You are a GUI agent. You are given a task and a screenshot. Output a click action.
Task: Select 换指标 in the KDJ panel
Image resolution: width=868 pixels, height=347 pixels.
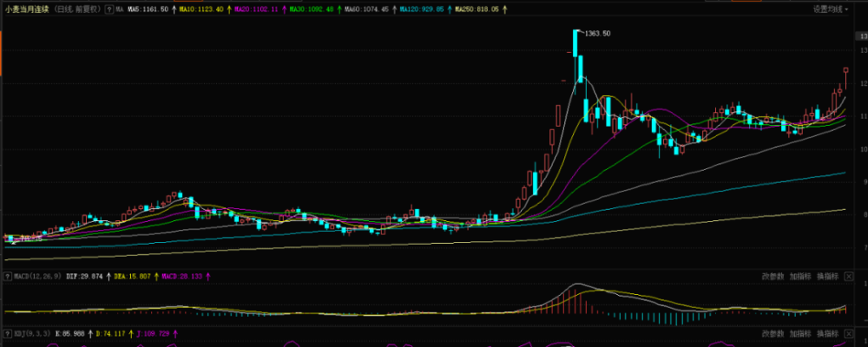tap(827, 334)
